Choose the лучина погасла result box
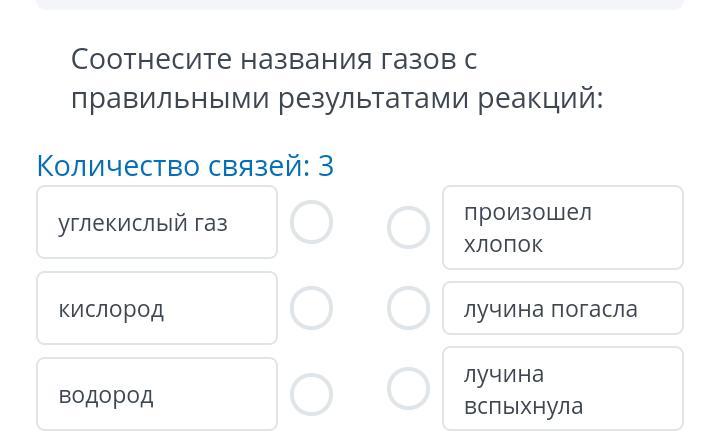Screen dimensions: 720x444 click(x=562, y=308)
